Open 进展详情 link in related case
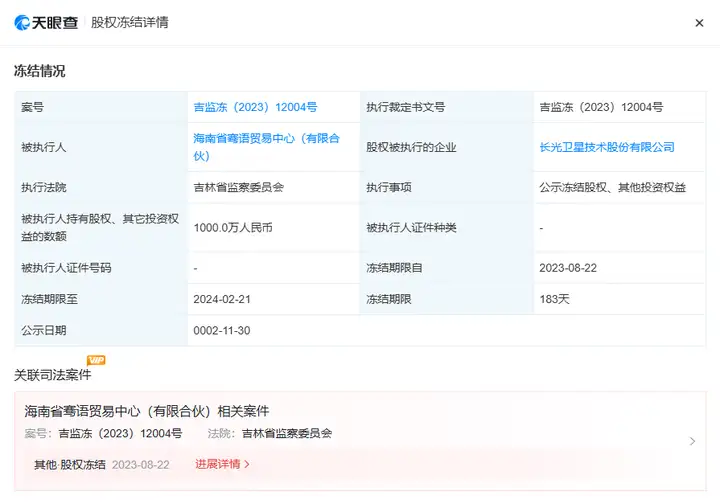Viewport: 720px width, 504px height. click(x=222, y=464)
